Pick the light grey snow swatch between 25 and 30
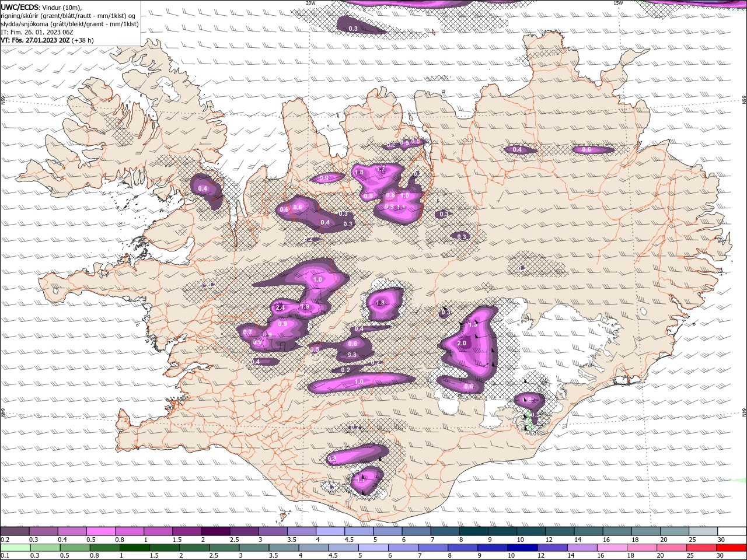This screenshot has width=747, height=560. [703, 531]
